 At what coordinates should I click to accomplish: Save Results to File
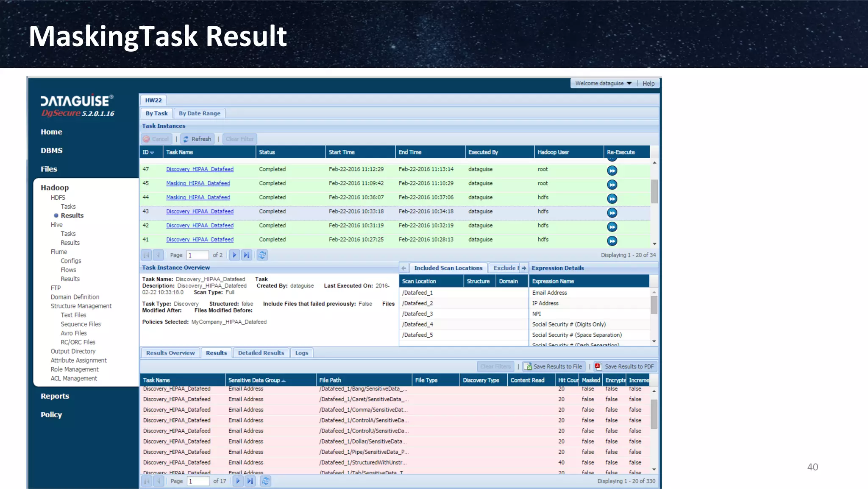pos(554,366)
